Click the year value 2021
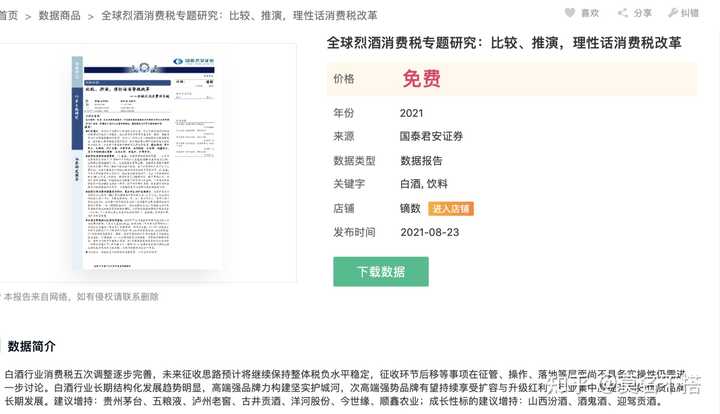 point(411,113)
